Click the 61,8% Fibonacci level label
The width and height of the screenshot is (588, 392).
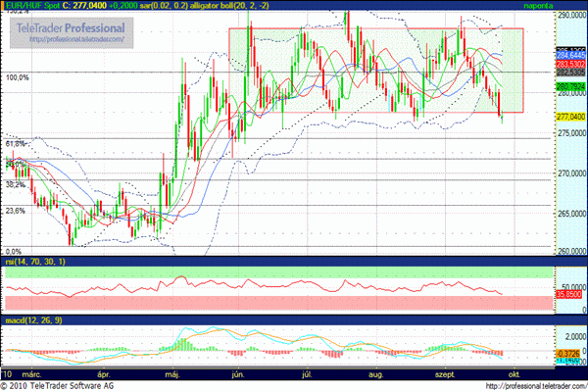15,143
